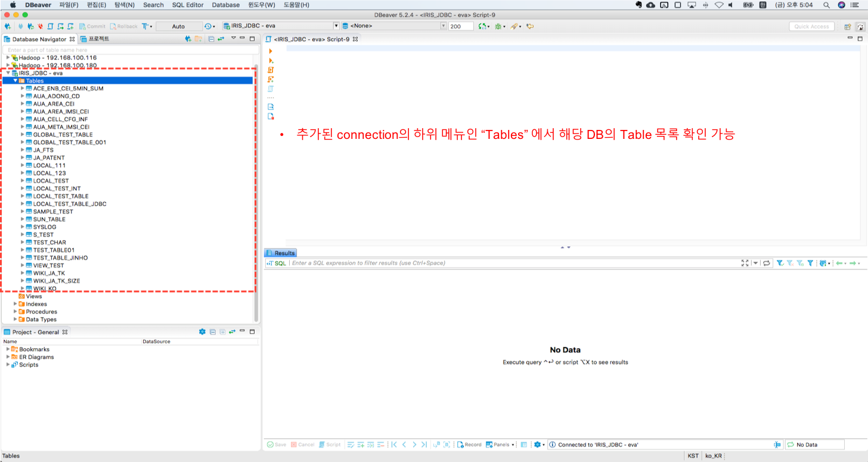Click the Execute script icon in editor sidebar
Screen dimensions: 868x462
point(271,70)
